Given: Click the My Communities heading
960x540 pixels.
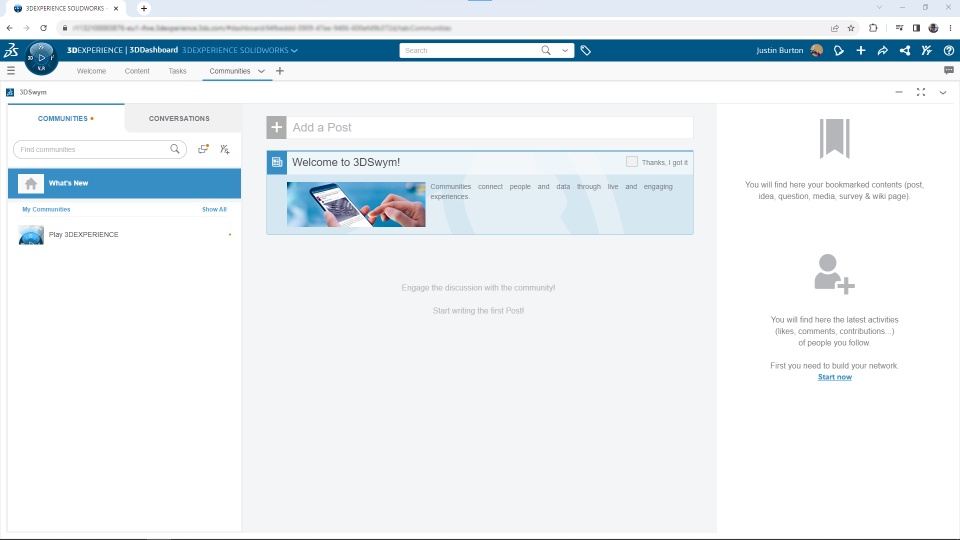Looking at the screenshot, I should click(46, 209).
